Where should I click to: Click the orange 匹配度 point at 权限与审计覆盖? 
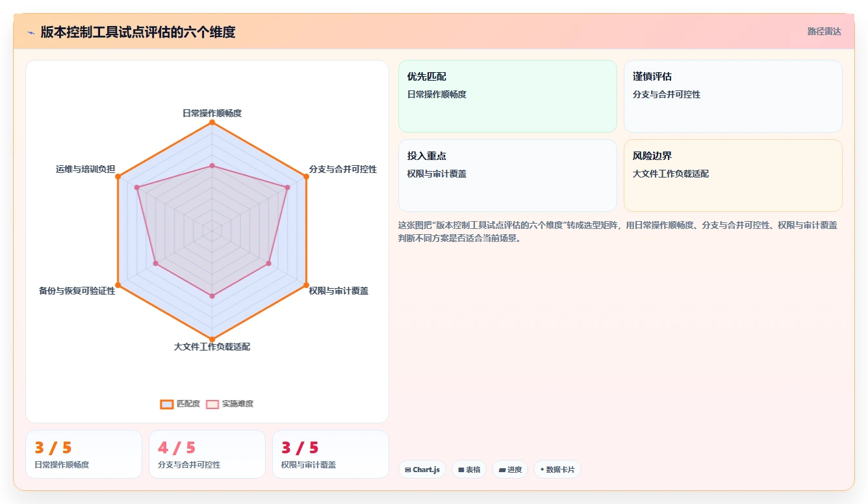tap(306, 285)
